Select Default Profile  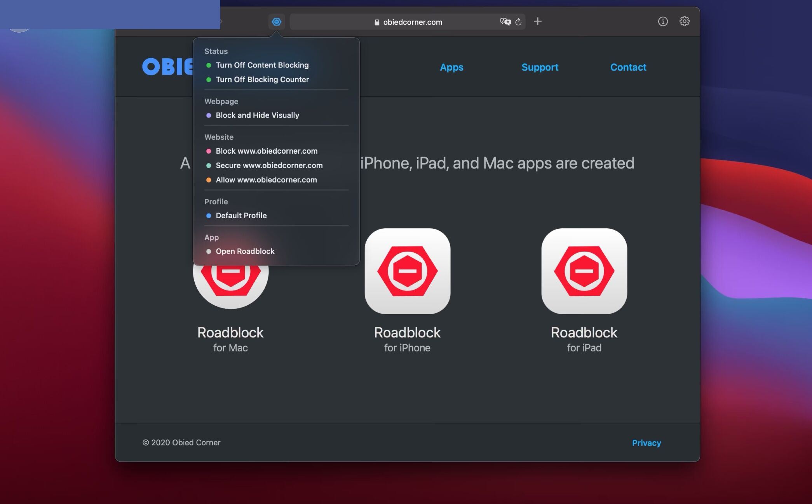tap(241, 216)
